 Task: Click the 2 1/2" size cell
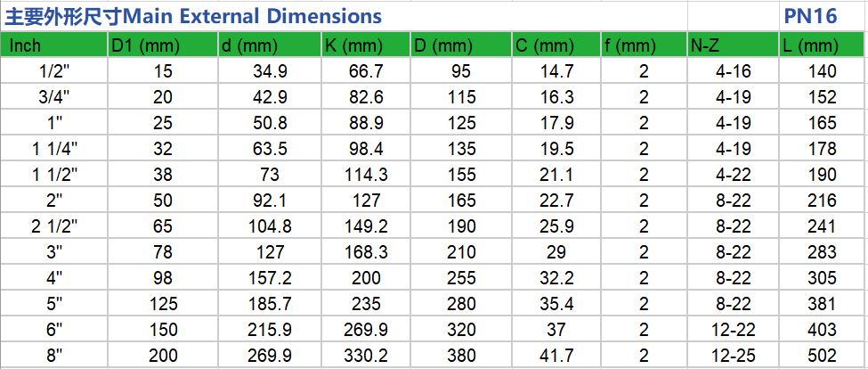53,226
